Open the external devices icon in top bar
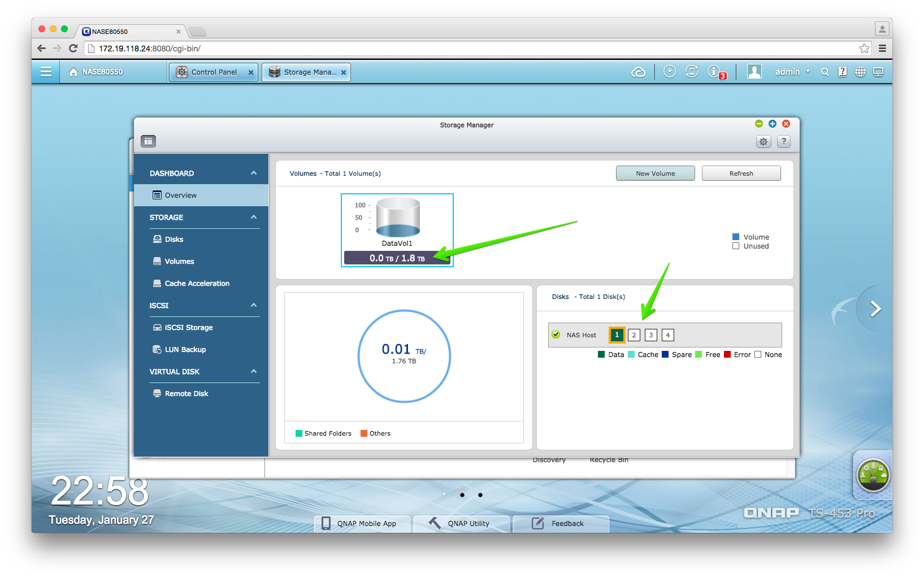924x578 pixels. [692, 71]
